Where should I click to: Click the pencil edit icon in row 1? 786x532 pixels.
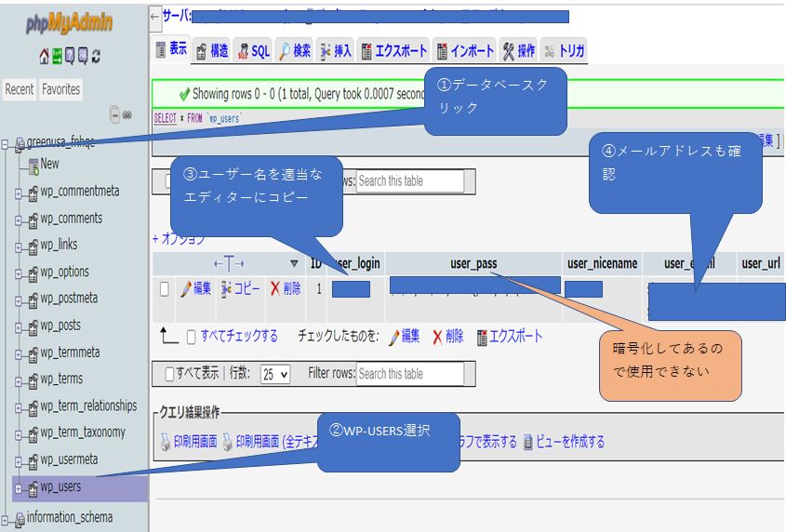186,289
